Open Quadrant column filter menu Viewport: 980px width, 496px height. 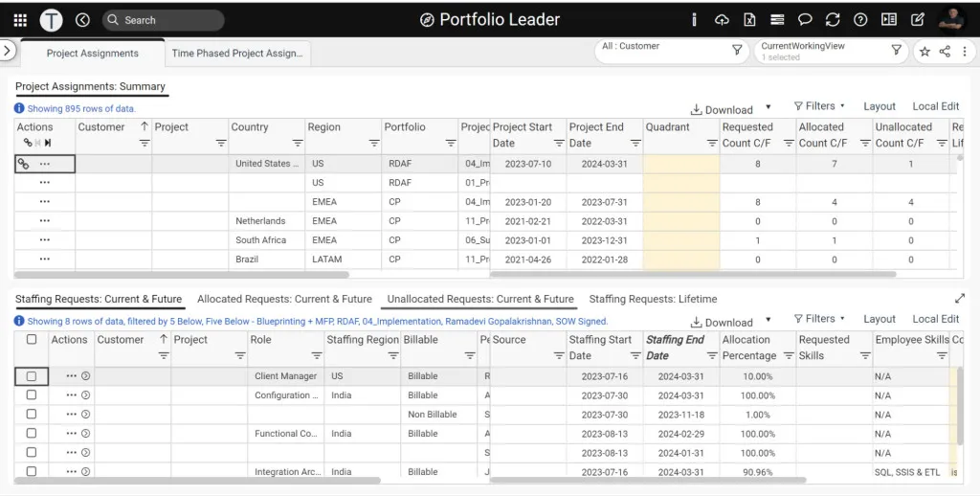click(x=712, y=144)
